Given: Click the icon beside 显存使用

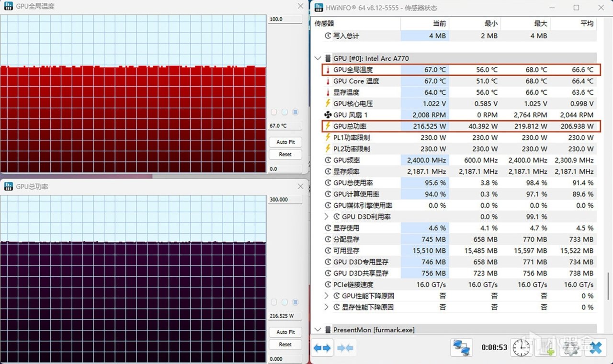Looking at the screenshot, I should pos(328,228).
